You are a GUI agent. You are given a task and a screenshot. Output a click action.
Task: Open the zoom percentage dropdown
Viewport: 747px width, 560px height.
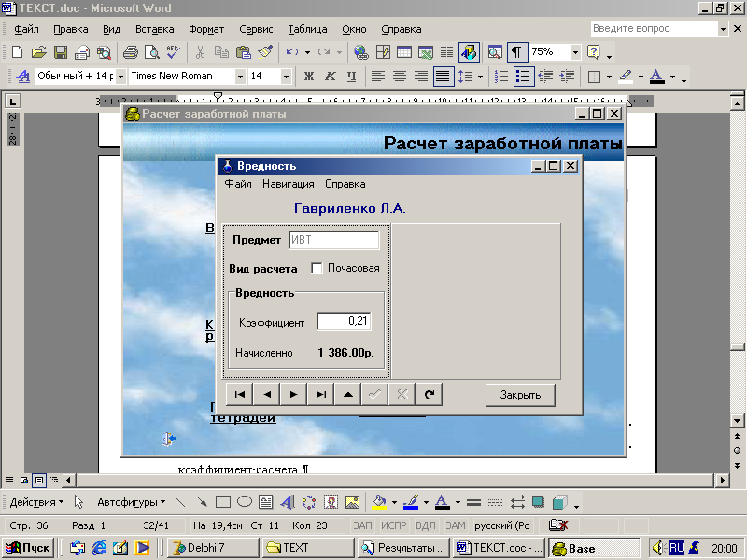coord(575,52)
